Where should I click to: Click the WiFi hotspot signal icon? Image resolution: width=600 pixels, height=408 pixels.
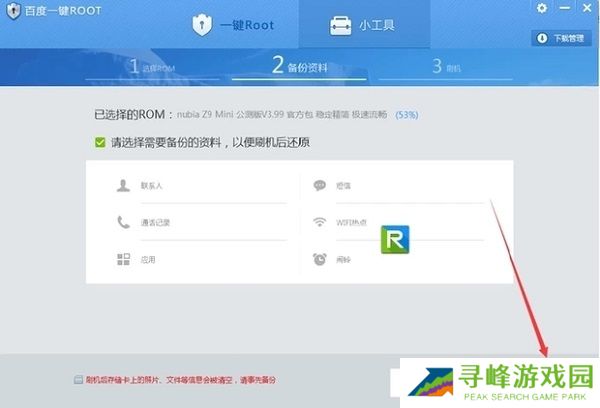320,222
